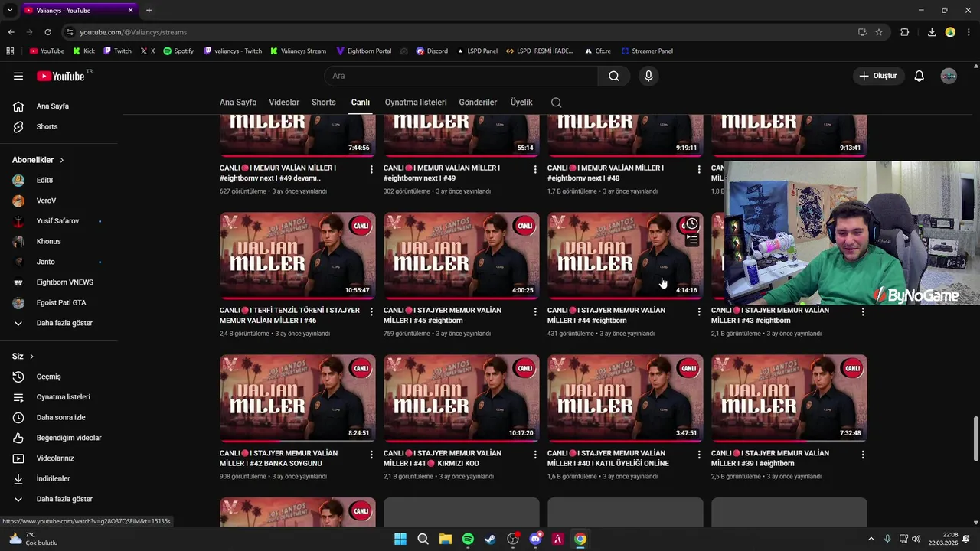Open Chrome tab search dropdown
980x551 pixels.
(10, 10)
